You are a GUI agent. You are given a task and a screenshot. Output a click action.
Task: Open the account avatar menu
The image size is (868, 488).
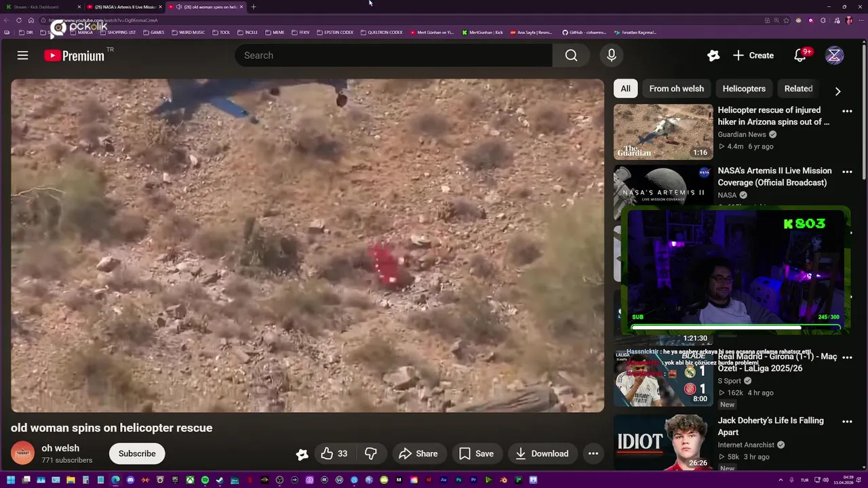pos(834,56)
